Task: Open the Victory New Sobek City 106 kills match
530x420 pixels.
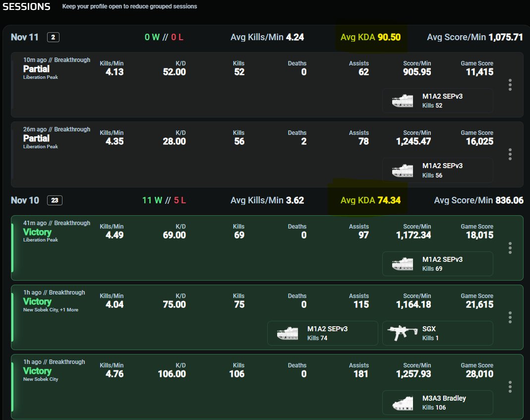Action: tap(267, 386)
